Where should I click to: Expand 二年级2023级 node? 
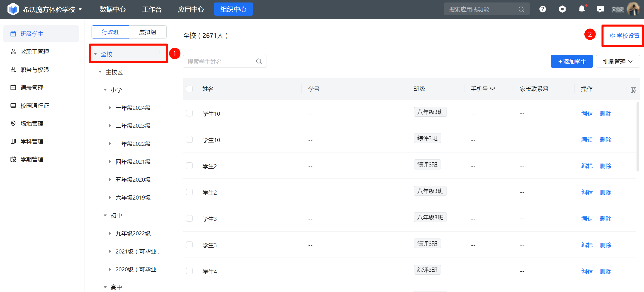(x=110, y=126)
